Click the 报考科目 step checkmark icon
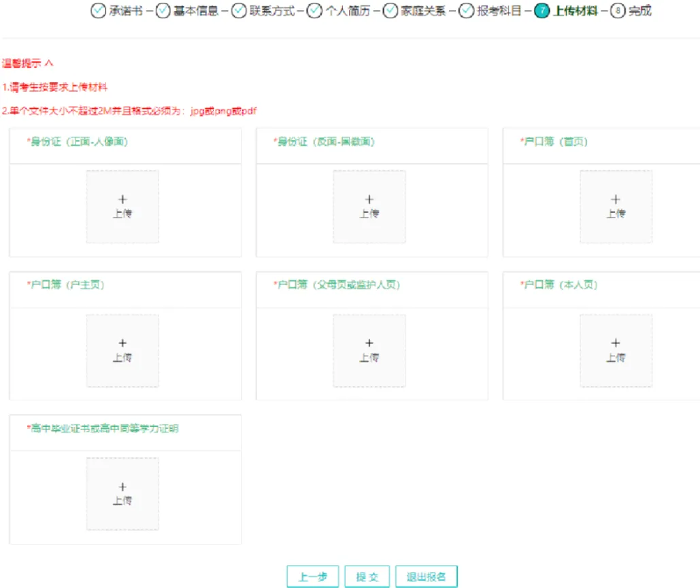Image resolution: width=700 pixels, height=588 pixels. pos(467,11)
